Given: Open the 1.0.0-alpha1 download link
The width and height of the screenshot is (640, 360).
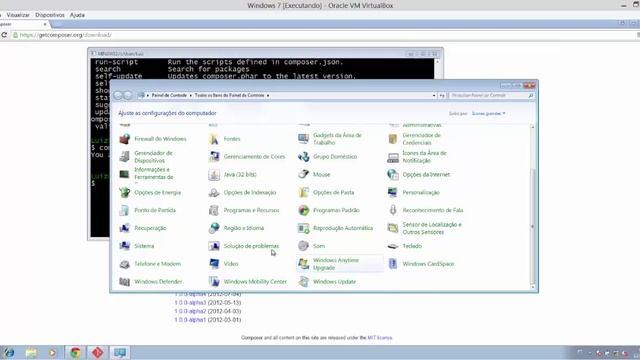Looking at the screenshot, I should point(190,320).
